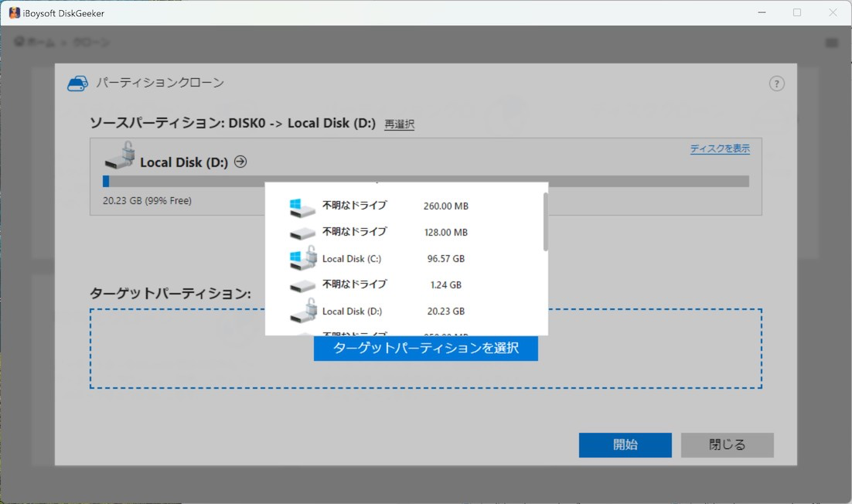
Task: Choose the 不明なドライブ 1.24 GB entry
Action: [355, 284]
